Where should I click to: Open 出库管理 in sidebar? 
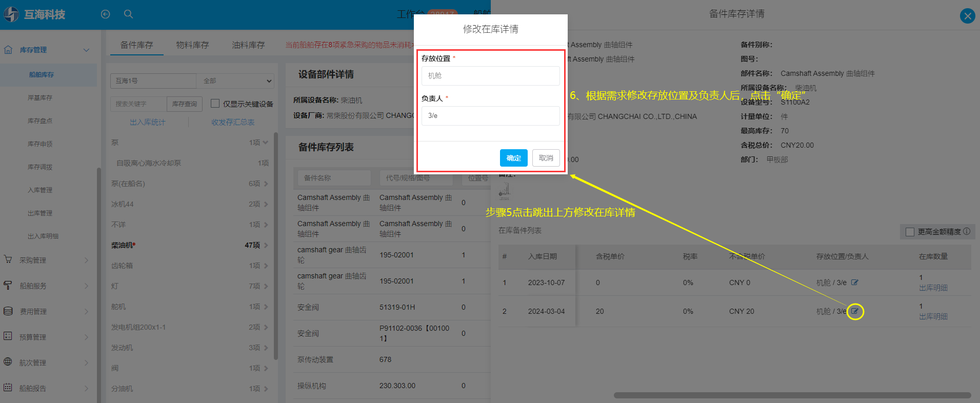point(40,213)
